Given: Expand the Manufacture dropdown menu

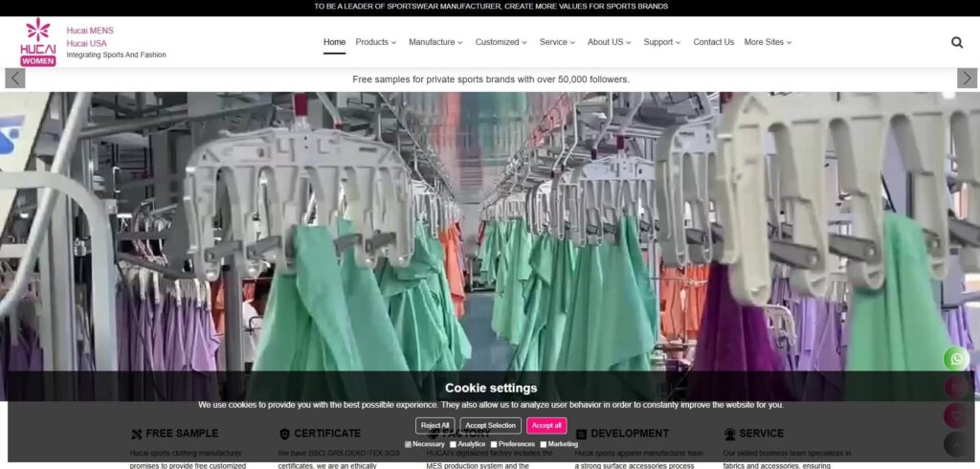Looking at the screenshot, I should click(x=435, y=42).
